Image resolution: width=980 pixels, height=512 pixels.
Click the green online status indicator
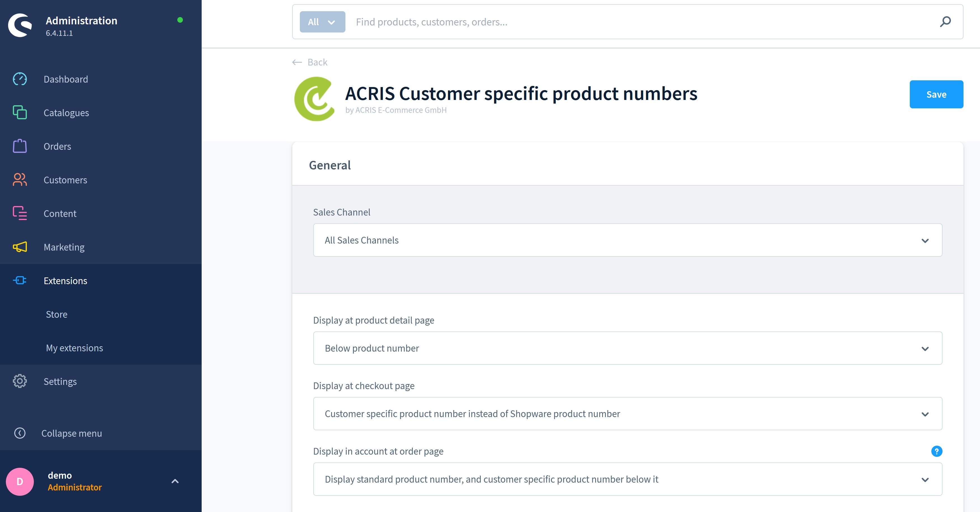[x=180, y=20]
